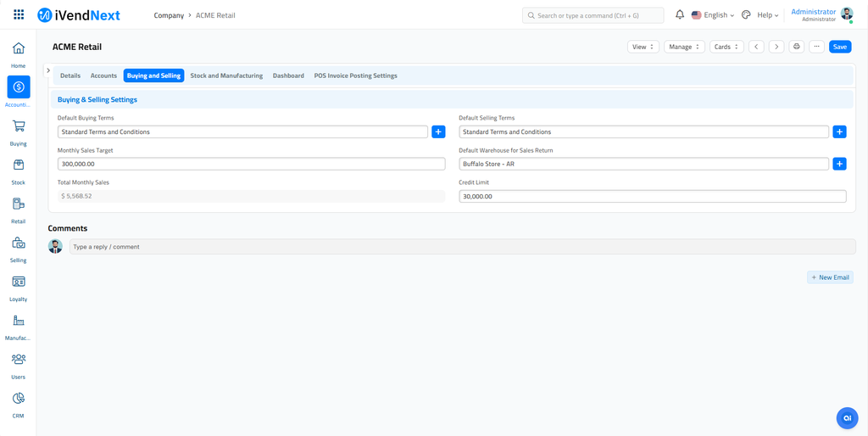The width and height of the screenshot is (868, 436).
Task: Click the print icon button
Action: (x=796, y=47)
